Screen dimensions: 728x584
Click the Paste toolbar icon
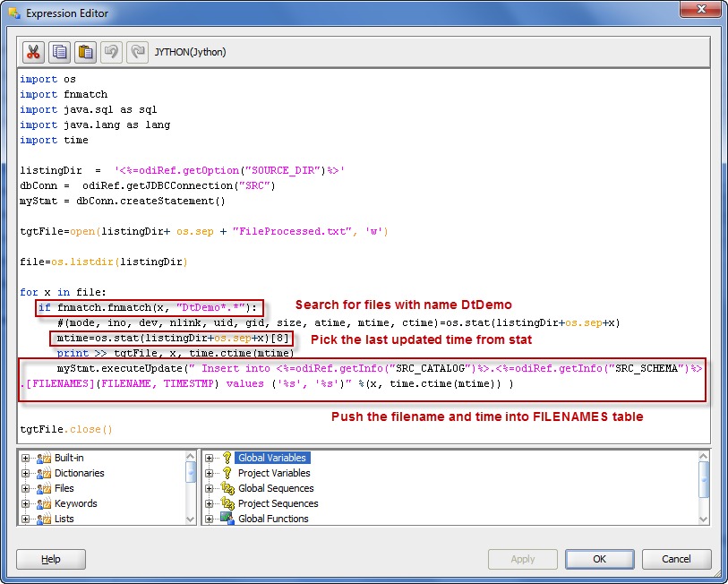[85, 52]
